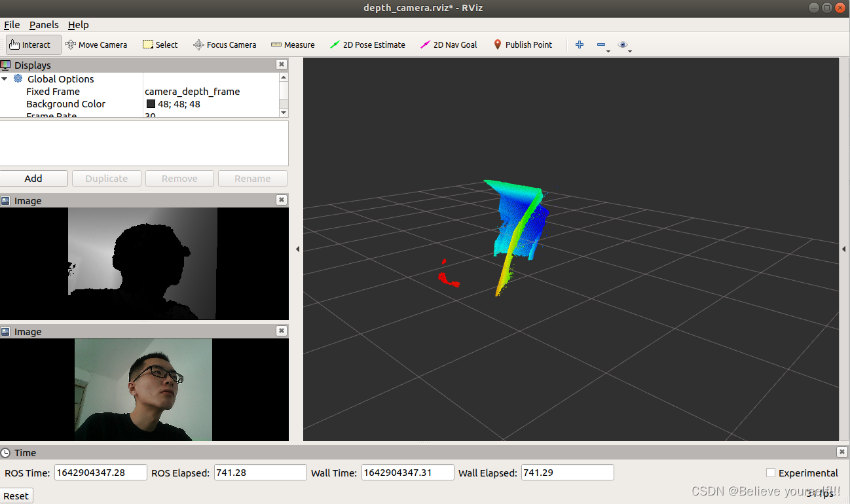Viewport: 850px width, 504px height.
Task: Pick the Measure tool
Action: 293,45
